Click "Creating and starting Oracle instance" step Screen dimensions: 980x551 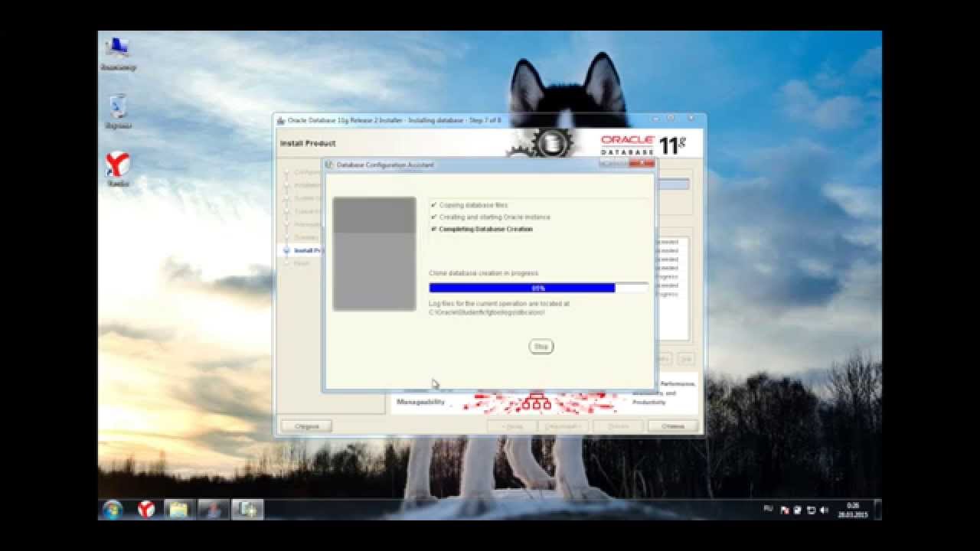[495, 217]
